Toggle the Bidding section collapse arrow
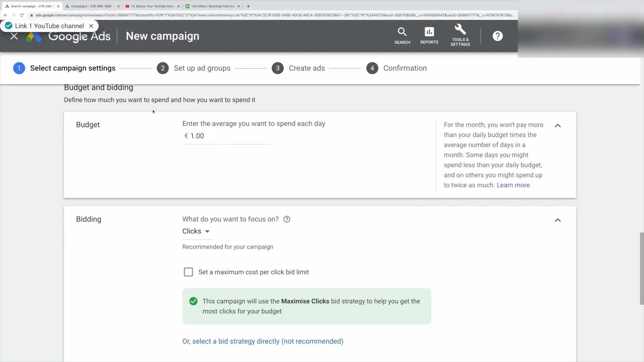 point(558,220)
